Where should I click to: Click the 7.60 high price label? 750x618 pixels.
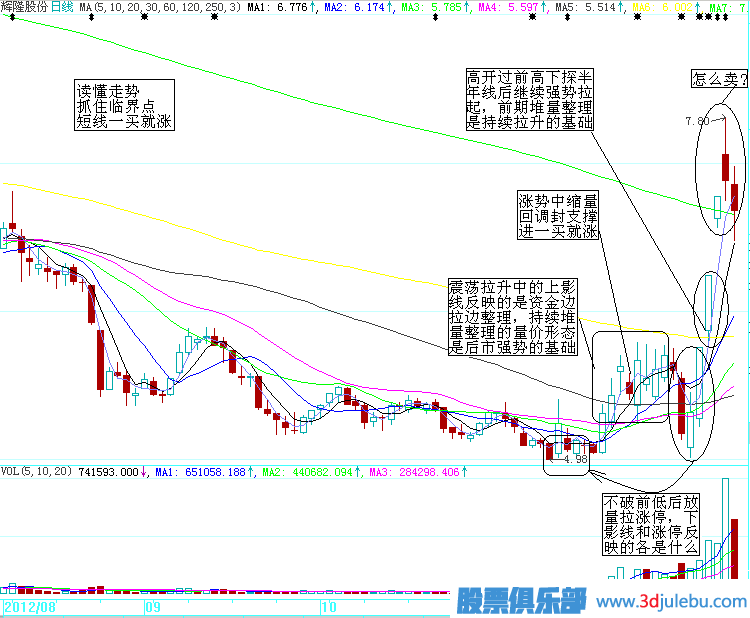(697, 121)
